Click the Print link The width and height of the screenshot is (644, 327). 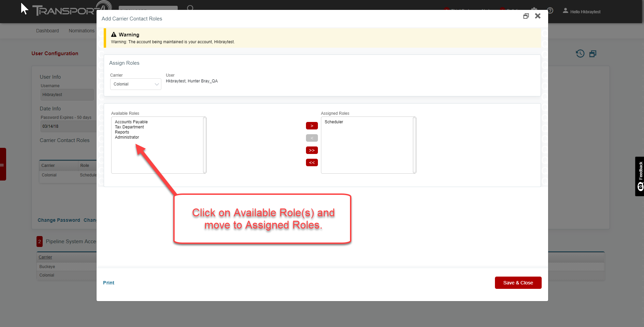click(x=108, y=282)
